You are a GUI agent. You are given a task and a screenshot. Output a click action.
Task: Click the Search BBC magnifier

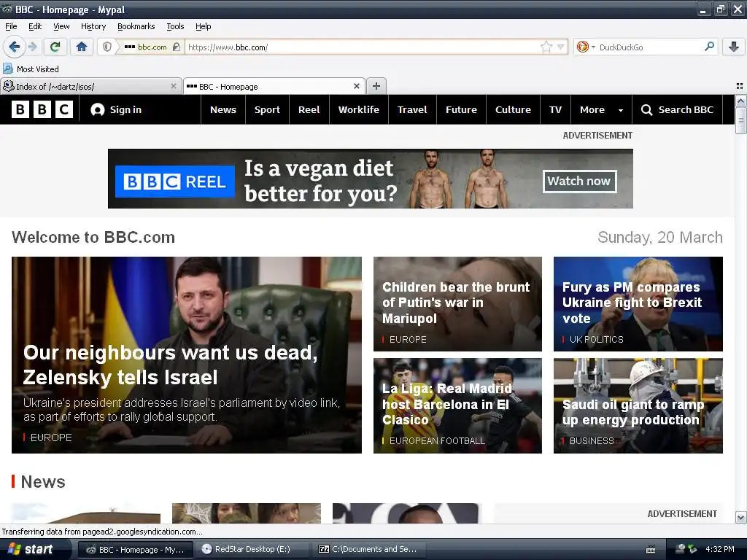pos(646,109)
